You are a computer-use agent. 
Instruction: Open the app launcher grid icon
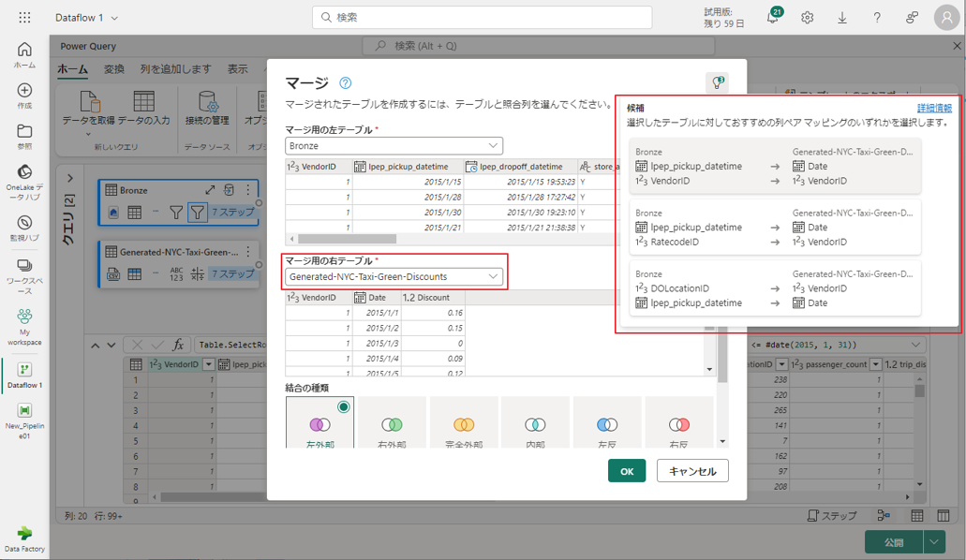[x=24, y=18]
